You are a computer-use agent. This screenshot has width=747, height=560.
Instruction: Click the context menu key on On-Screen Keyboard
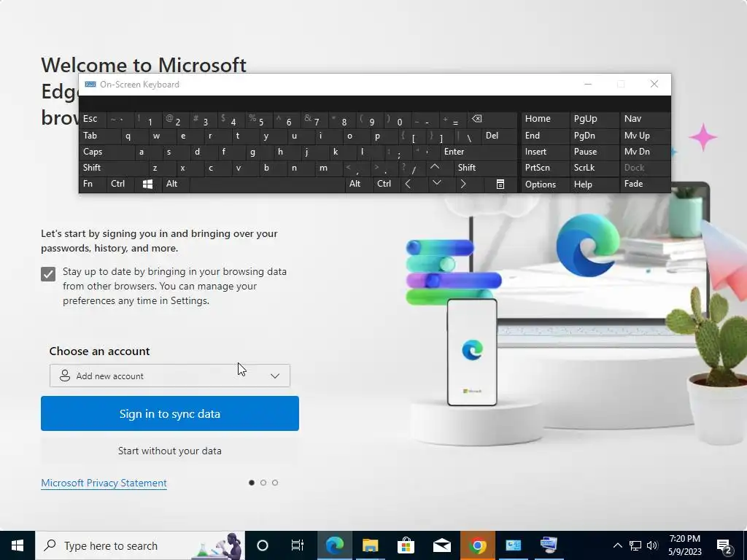(x=500, y=184)
